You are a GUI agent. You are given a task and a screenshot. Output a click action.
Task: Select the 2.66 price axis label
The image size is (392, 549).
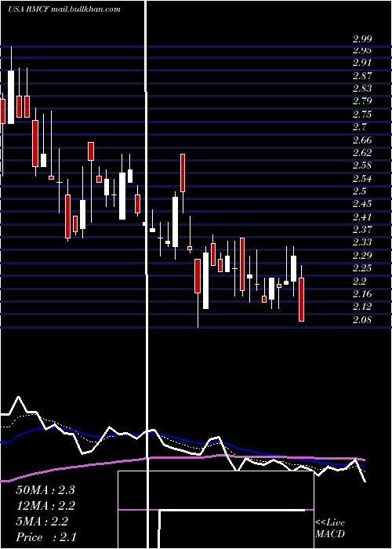coord(362,140)
